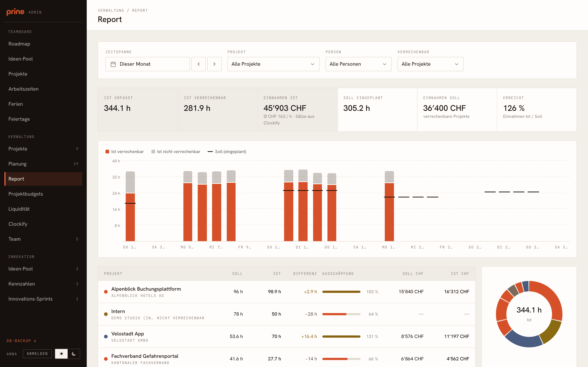The image size is (588, 367).
Task: Switch to dark mode with the moon icon
Action: (x=74, y=354)
